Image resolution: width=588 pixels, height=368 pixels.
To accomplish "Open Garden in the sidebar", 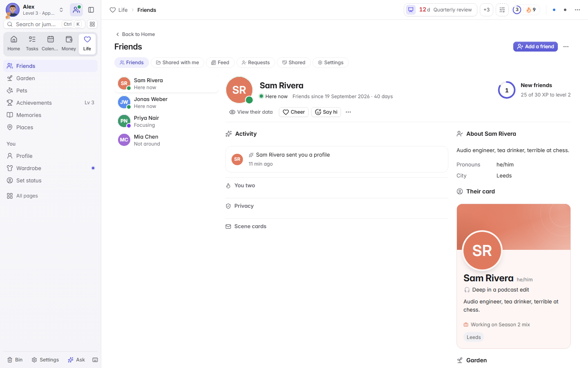I will pos(50,78).
